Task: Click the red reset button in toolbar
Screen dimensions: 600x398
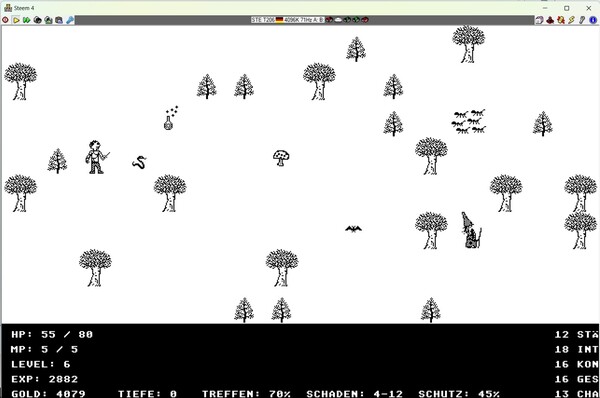Action: (x=5, y=20)
